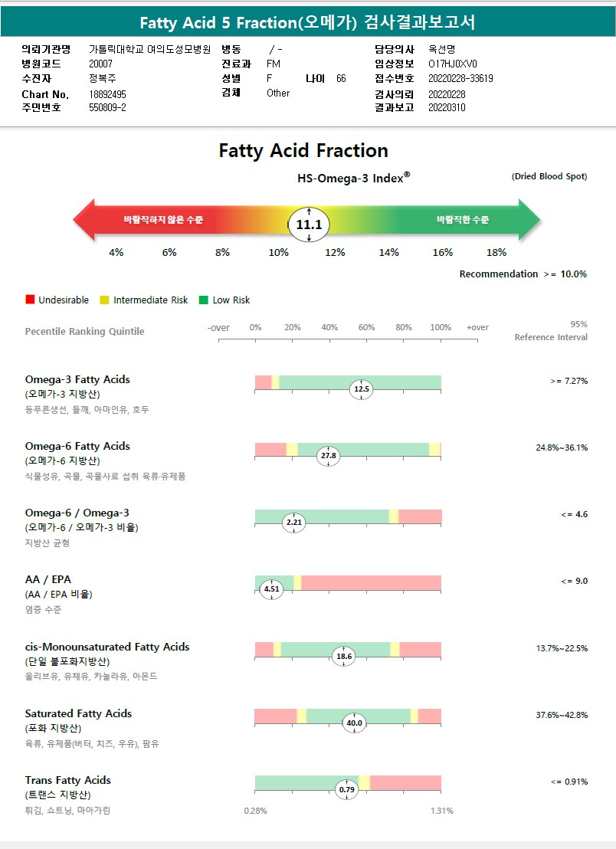Click the "Recommendation >= 10.0%" text
616x849 pixels.
(523, 274)
